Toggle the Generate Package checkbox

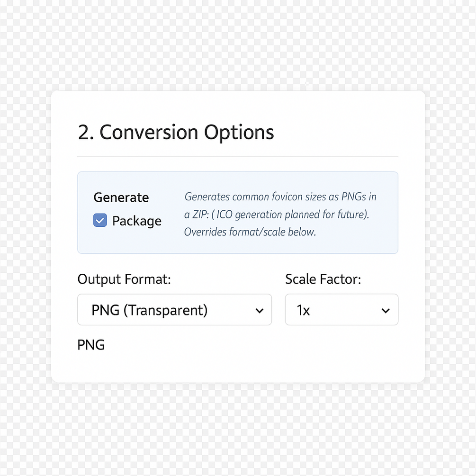pyautogui.click(x=100, y=220)
